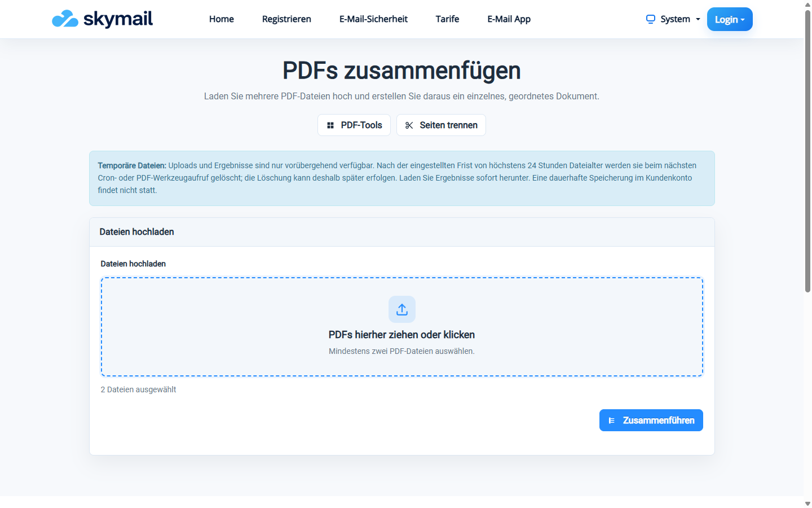Click the PDF-Tools button label
Screen dimensions: 812x508
361,125
